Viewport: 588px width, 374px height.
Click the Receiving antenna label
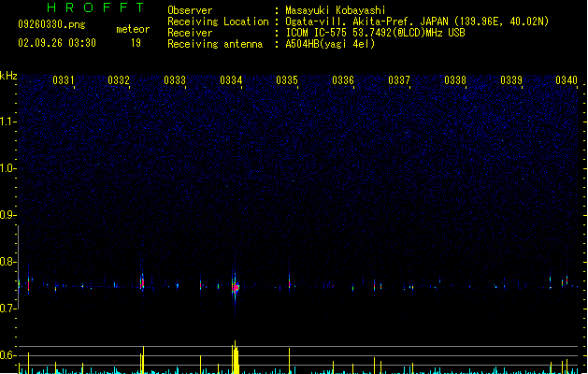pos(215,44)
